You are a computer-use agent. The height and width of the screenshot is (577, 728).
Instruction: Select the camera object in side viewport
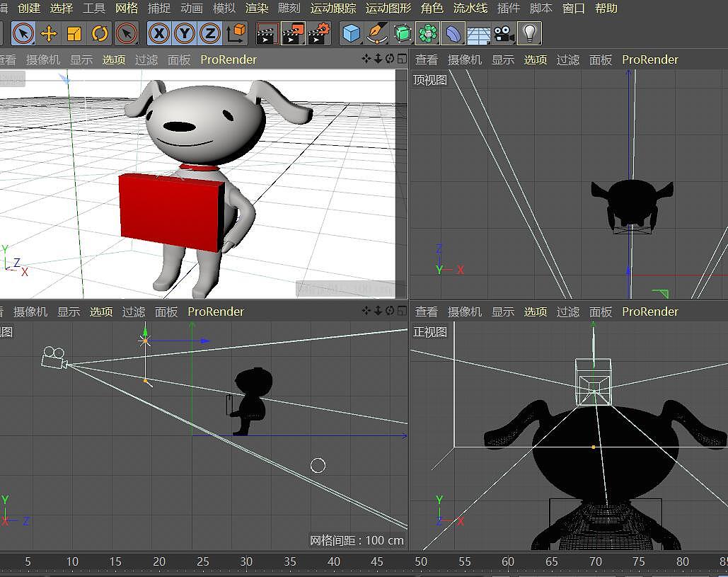(54, 358)
